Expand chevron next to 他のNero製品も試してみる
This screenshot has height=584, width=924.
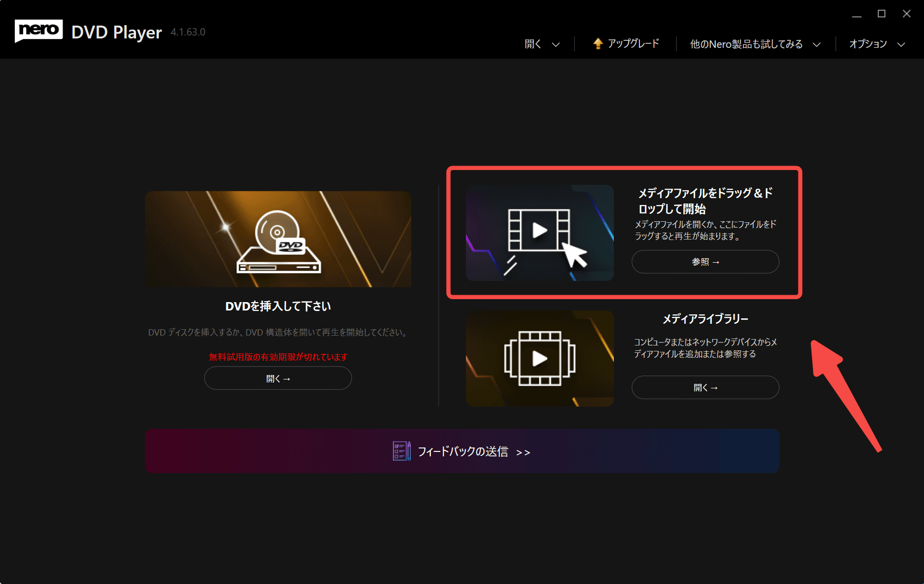(817, 44)
